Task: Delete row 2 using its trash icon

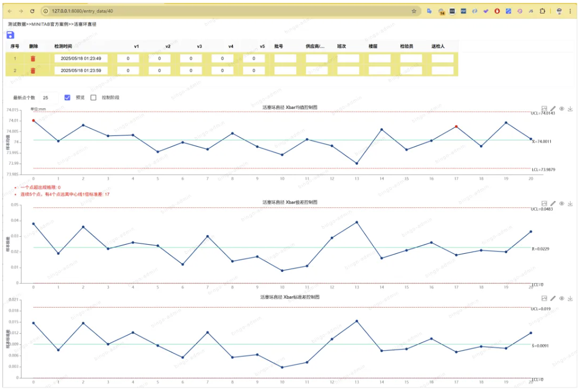Action: [x=33, y=71]
